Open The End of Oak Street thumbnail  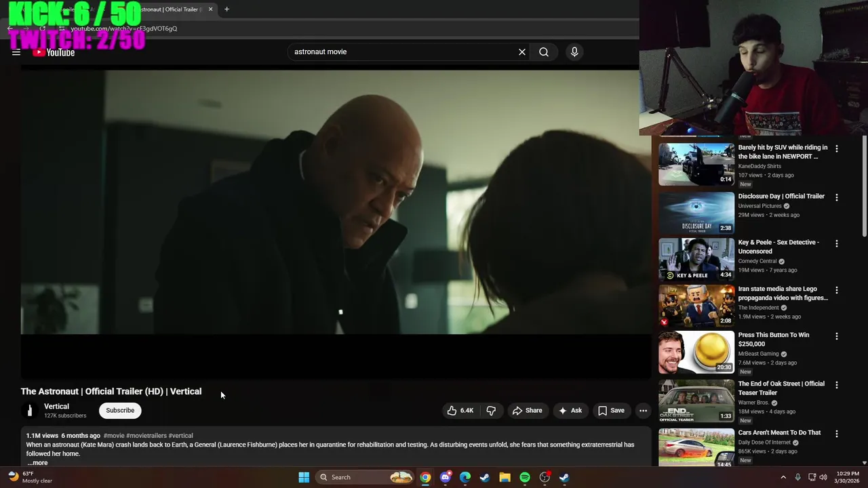[696, 401]
